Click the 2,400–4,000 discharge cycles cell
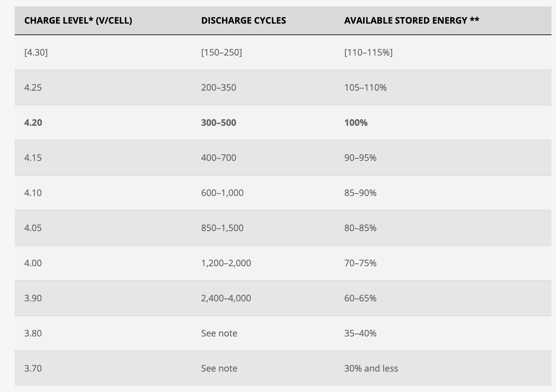 (x=226, y=298)
